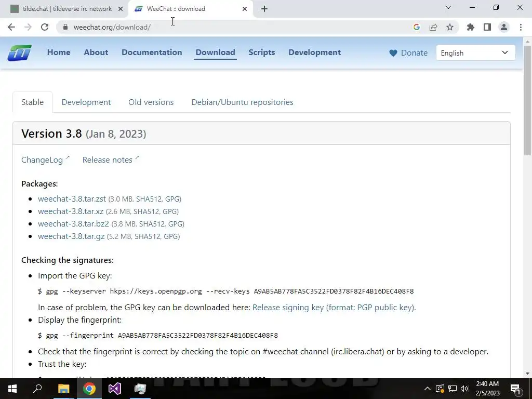This screenshot has height=399, width=532.
Task: Select the Debian/Ubuntu repositories tab
Action: pos(242,102)
